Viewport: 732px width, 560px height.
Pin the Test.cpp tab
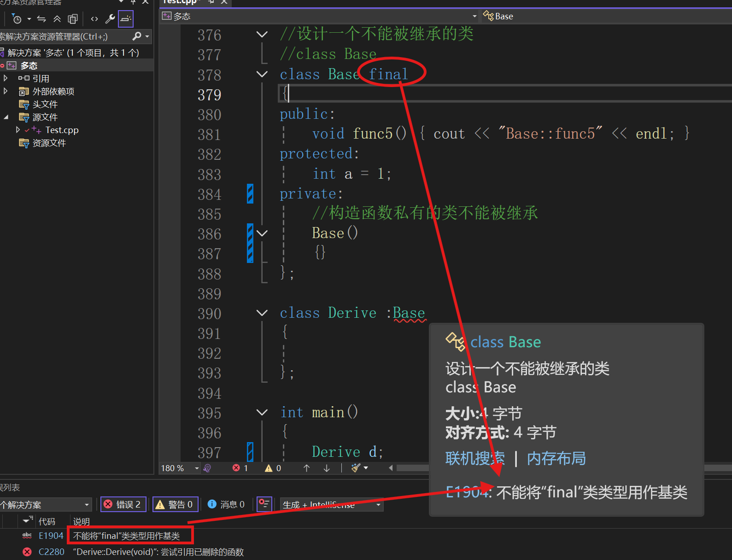pyautogui.click(x=211, y=2)
